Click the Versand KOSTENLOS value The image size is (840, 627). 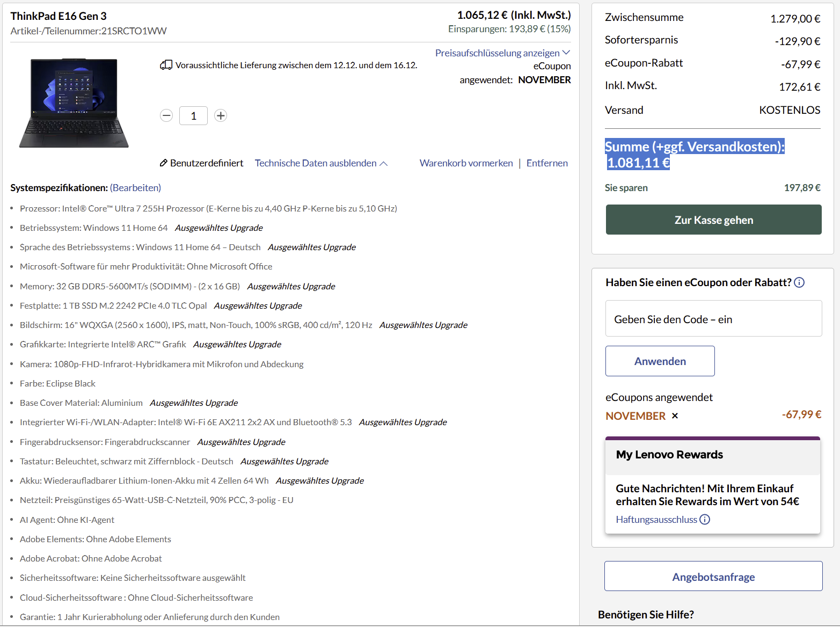coord(790,110)
